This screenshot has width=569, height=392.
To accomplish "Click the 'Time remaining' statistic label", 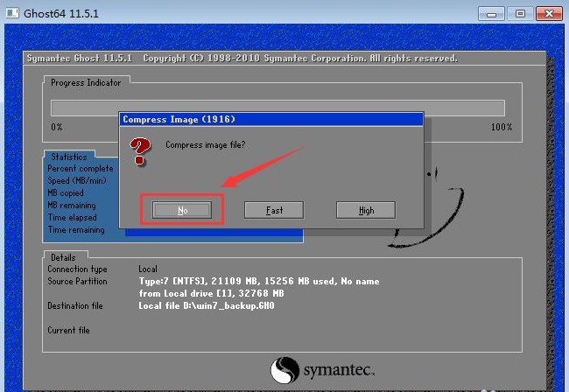I will [76, 230].
